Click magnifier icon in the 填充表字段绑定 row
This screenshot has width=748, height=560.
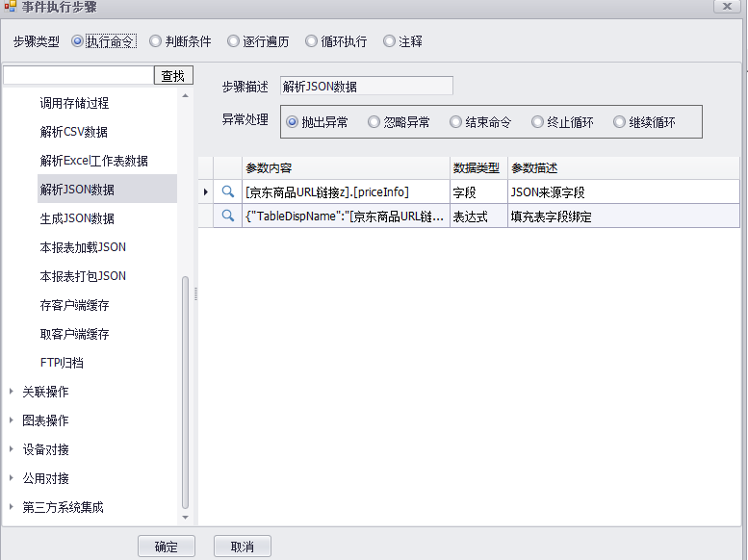[x=228, y=216]
